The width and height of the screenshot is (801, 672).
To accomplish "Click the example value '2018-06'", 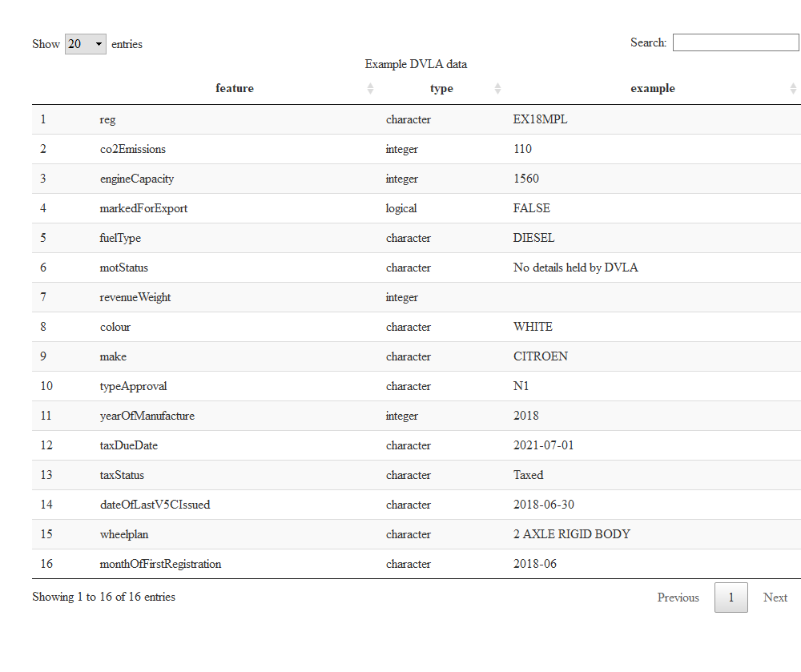I will click(x=535, y=564).
